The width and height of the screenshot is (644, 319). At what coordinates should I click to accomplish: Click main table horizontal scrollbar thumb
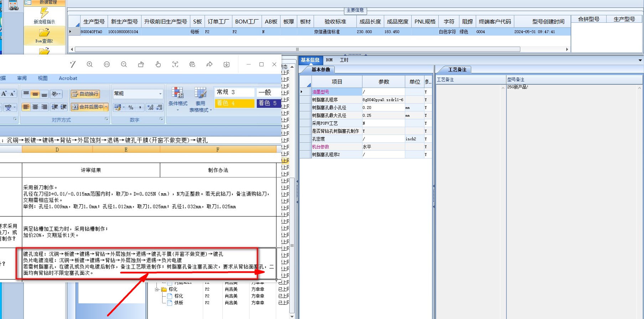pos(298,49)
